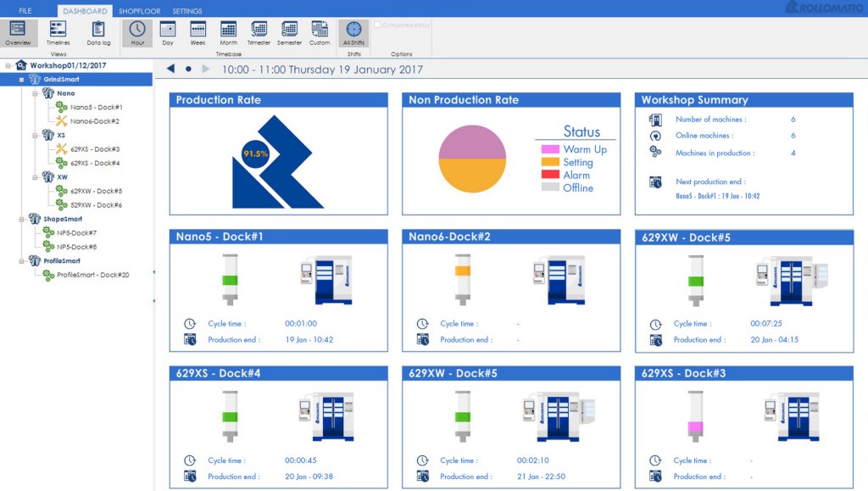Select 529XW - Dock#6 in tree
The width and height of the screenshot is (868, 491).
[97, 205]
